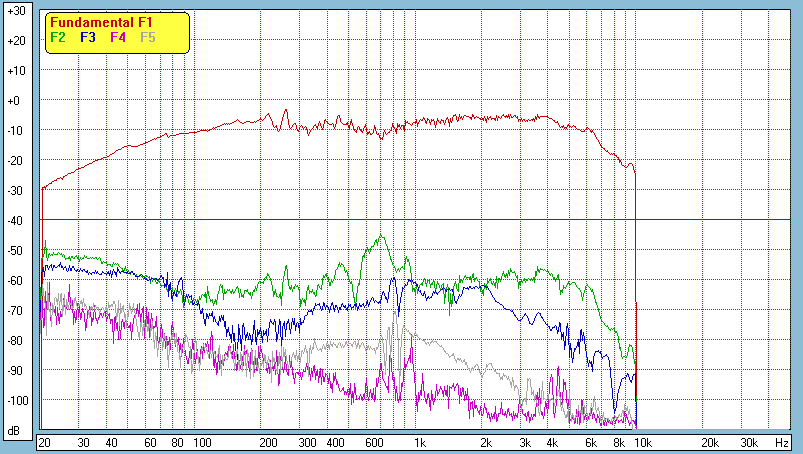Click the +30 value on the vertical axis
The image size is (803, 454).
[x=15, y=11]
